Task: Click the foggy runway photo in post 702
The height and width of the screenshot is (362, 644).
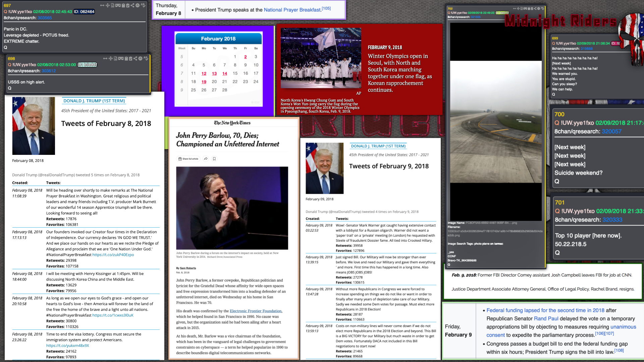Action: point(496,122)
